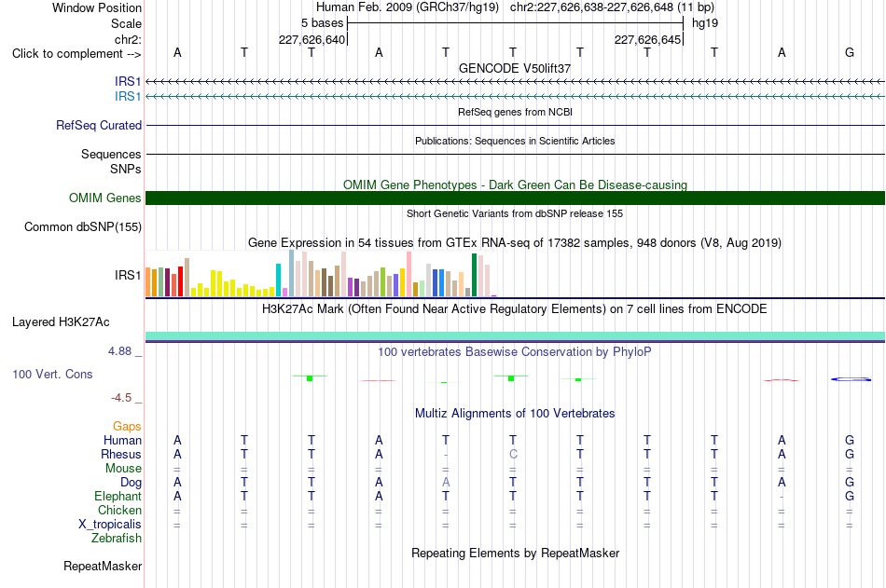Image resolution: width=886 pixels, height=588 pixels.
Task: Open '100 vertebrates Basewise Conservation by PhyloP' title
Action: (515, 352)
